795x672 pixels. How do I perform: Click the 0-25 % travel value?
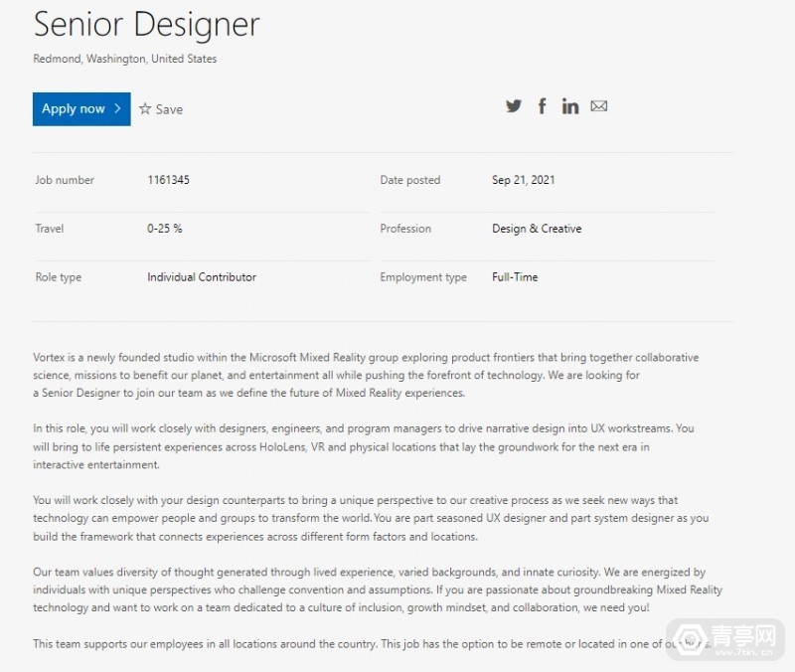click(165, 229)
